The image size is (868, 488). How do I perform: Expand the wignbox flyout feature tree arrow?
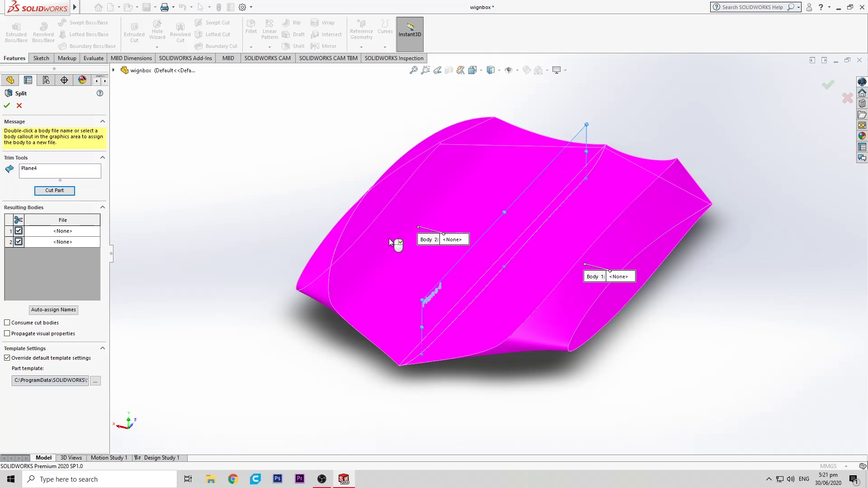point(113,70)
